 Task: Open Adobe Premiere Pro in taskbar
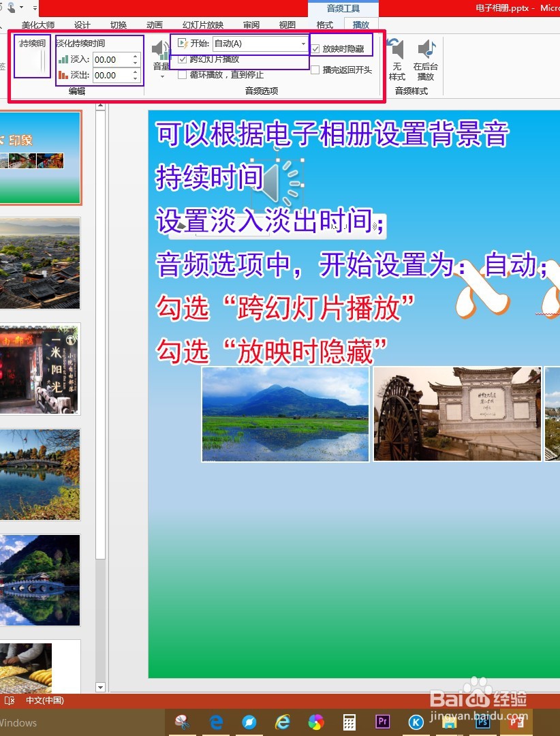point(383,722)
